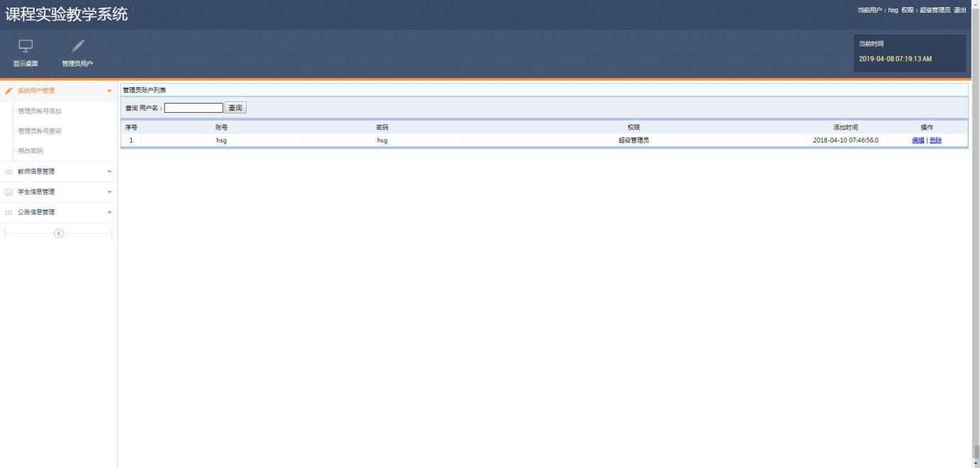Click the 2018-04-10 07:46:56.0 timestamp cell
Screen dimensions: 980x468
tap(845, 140)
